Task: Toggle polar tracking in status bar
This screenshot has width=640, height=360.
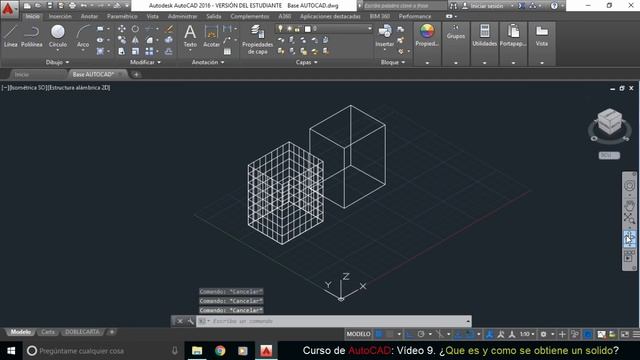Action: click(x=421, y=334)
